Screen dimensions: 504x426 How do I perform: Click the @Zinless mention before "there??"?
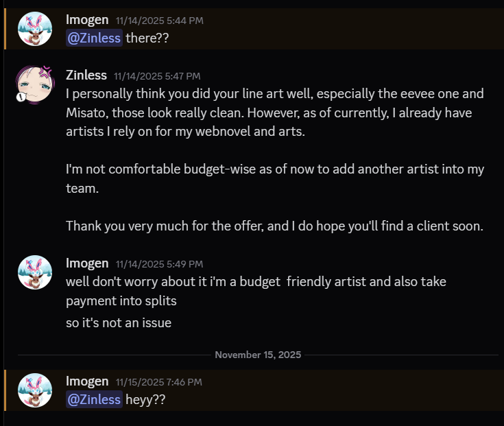94,38
